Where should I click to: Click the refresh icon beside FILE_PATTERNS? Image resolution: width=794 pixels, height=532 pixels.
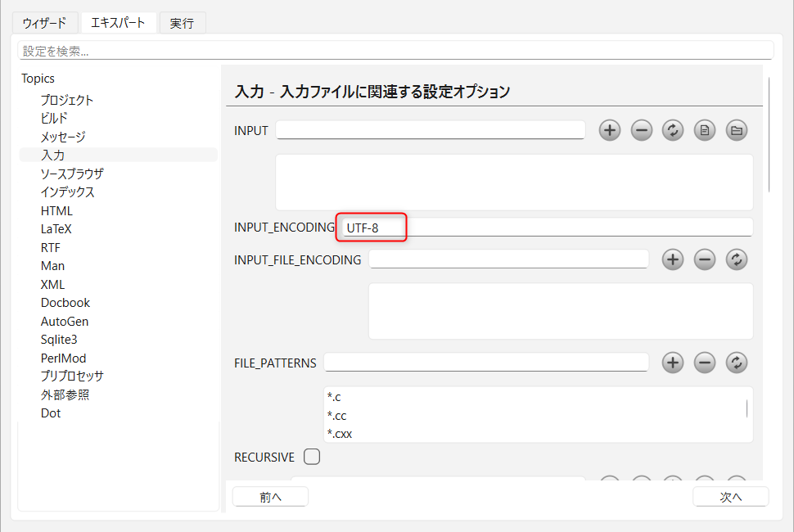737,363
